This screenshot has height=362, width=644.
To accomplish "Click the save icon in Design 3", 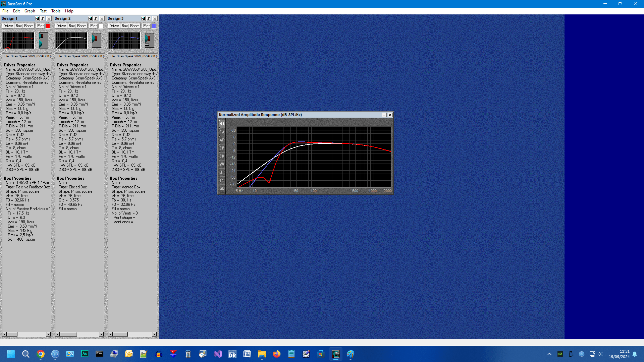I will pos(143,18).
